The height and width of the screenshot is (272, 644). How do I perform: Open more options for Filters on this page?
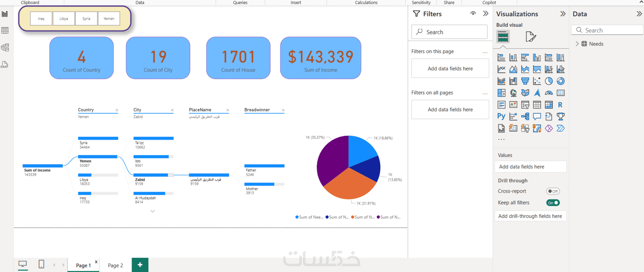pos(485,52)
